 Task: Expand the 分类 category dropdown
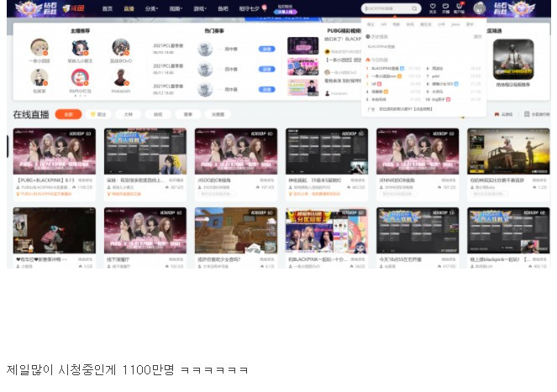point(151,8)
